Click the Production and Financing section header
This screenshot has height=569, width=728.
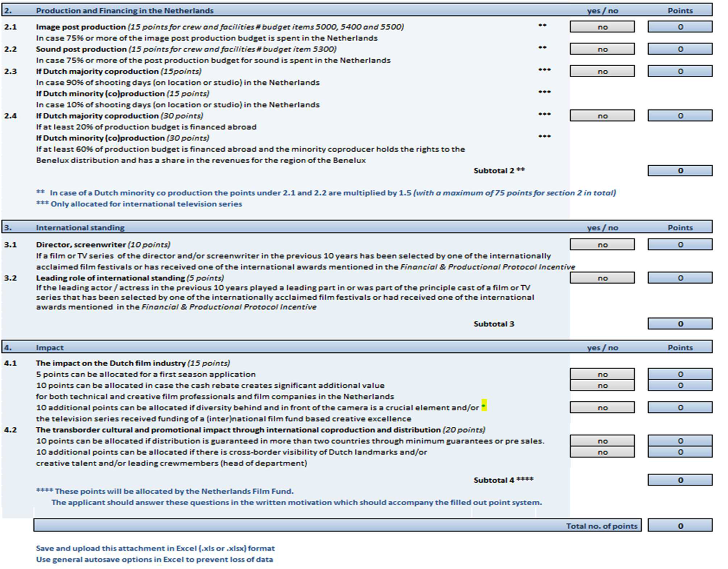point(124,11)
